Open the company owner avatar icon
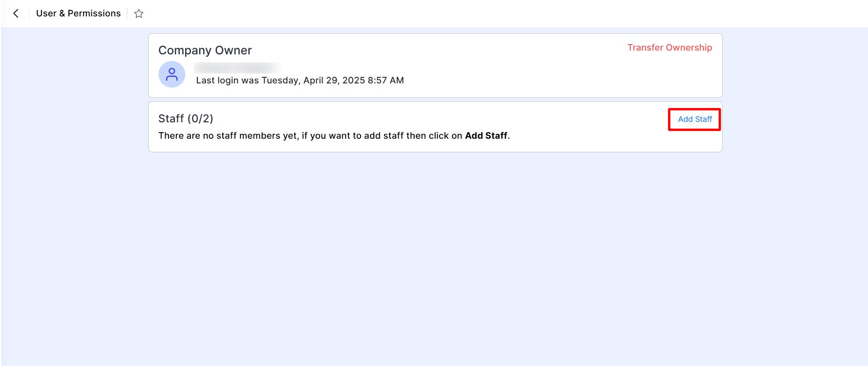The image size is (868, 366). click(x=172, y=74)
